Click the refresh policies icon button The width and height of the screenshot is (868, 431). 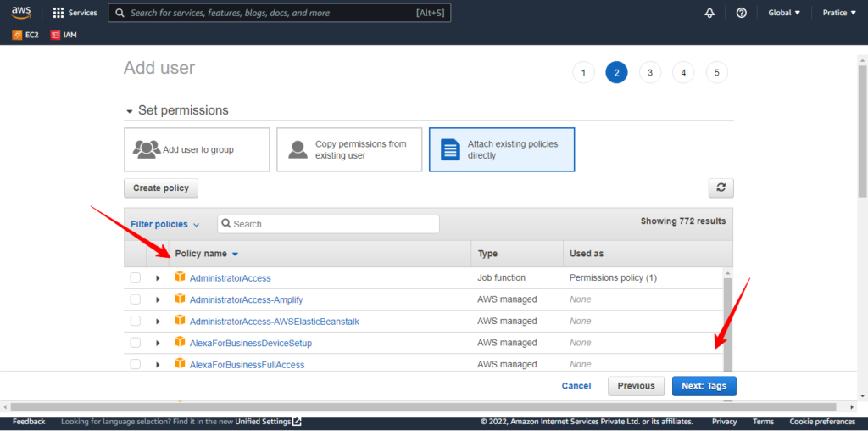point(721,188)
